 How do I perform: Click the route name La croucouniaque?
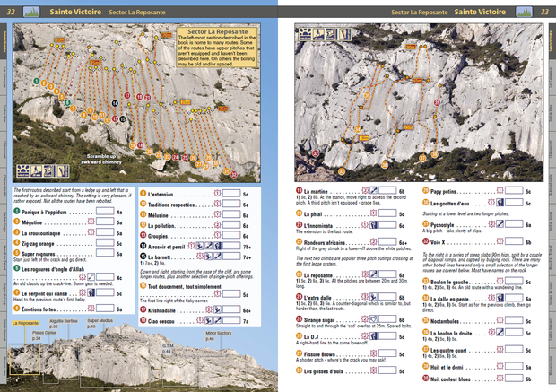tap(40, 233)
